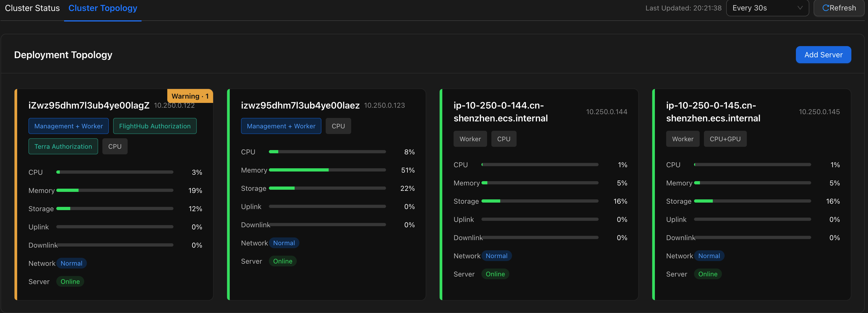This screenshot has width=868, height=313.
Task: Select Management + Worker tag on 10.250.0.123 card
Action: point(281,126)
